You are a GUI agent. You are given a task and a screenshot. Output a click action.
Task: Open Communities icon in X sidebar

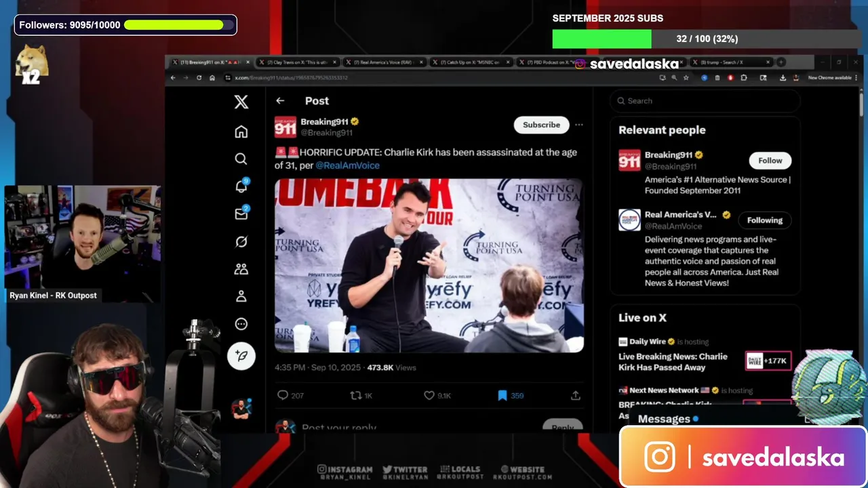pyautogui.click(x=241, y=269)
